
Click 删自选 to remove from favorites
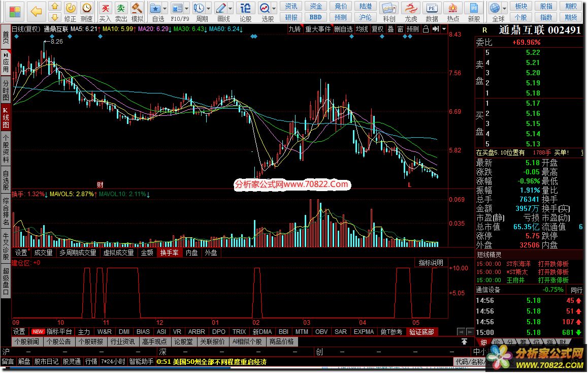click(343, 29)
